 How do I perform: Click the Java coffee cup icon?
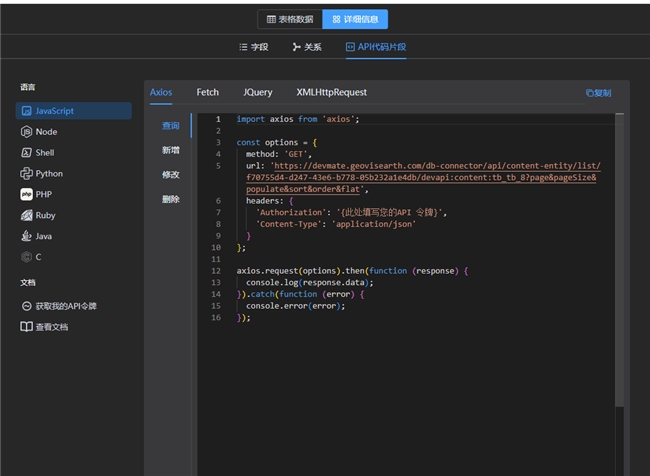pyautogui.click(x=27, y=236)
